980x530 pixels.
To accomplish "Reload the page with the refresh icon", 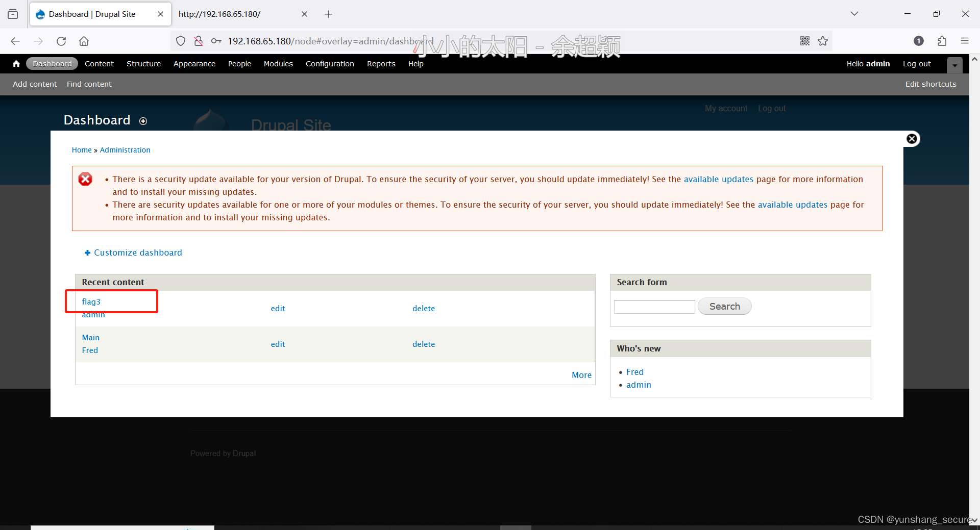I will pyautogui.click(x=61, y=41).
